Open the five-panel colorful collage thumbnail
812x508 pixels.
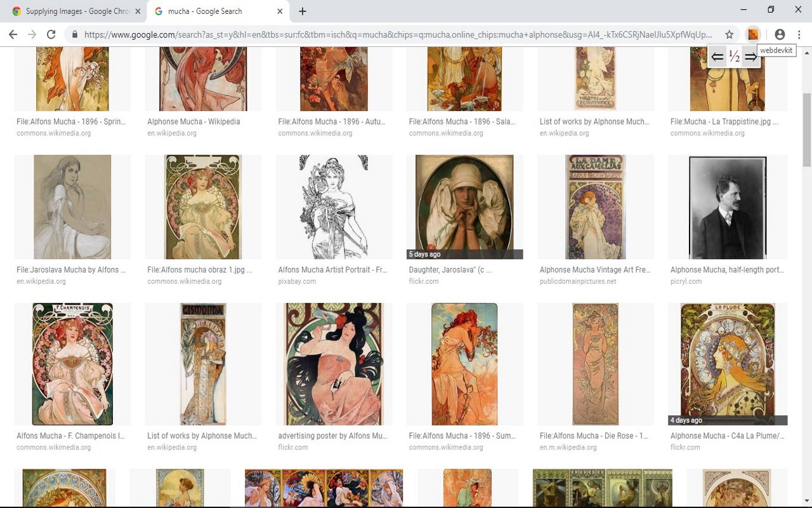[x=324, y=488]
